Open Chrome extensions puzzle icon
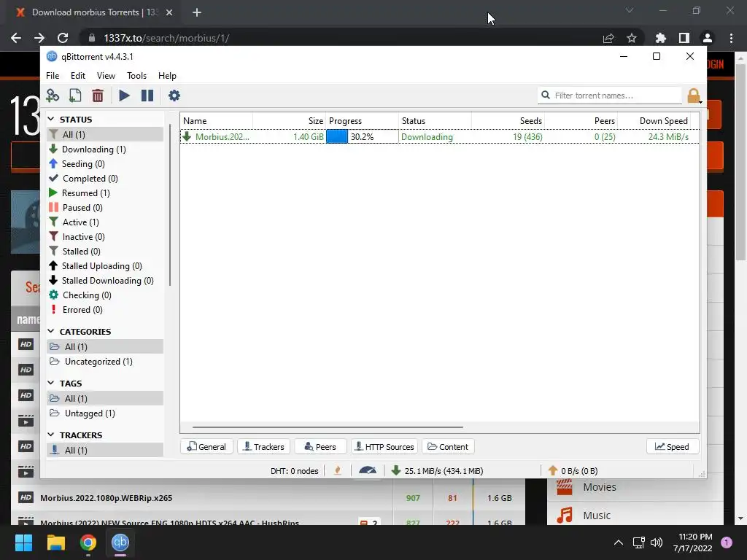Screen dimensions: 747x560 [x=660, y=38]
